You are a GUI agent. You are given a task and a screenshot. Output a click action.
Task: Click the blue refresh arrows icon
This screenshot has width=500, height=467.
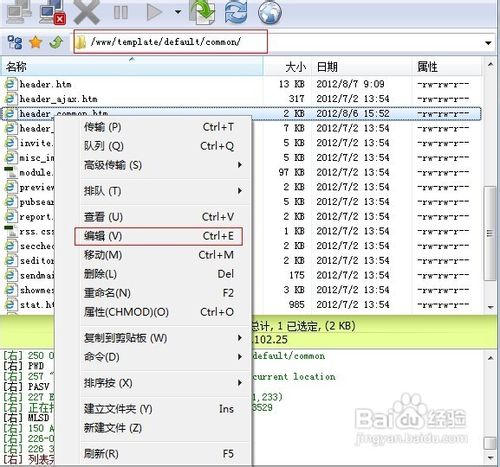(236, 12)
